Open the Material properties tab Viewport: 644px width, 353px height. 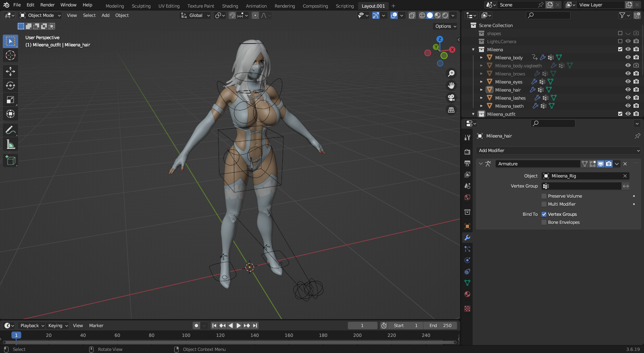[467, 294]
